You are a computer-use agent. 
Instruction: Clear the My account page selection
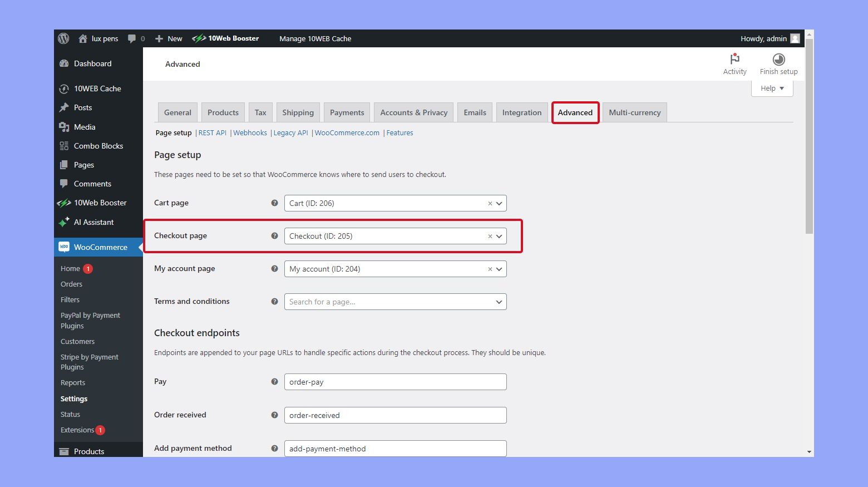point(490,269)
